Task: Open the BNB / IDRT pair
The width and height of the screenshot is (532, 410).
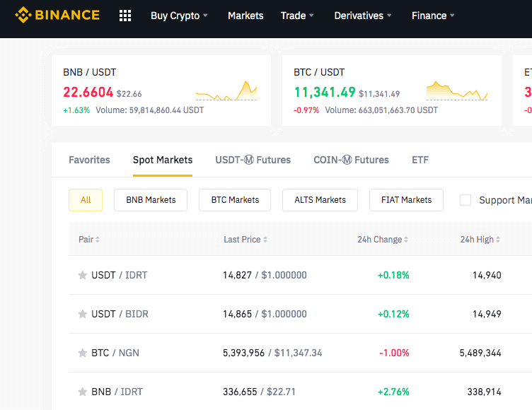Action: 117,392
